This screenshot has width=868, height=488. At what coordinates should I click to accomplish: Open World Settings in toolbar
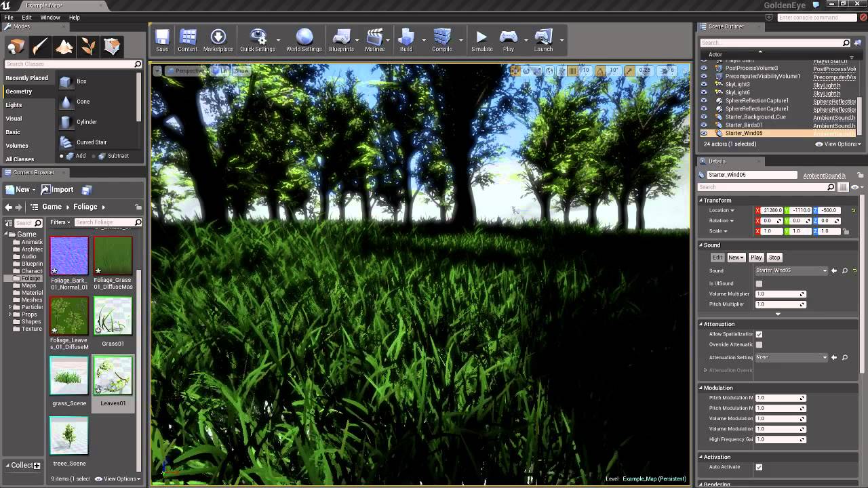click(304, 41)
